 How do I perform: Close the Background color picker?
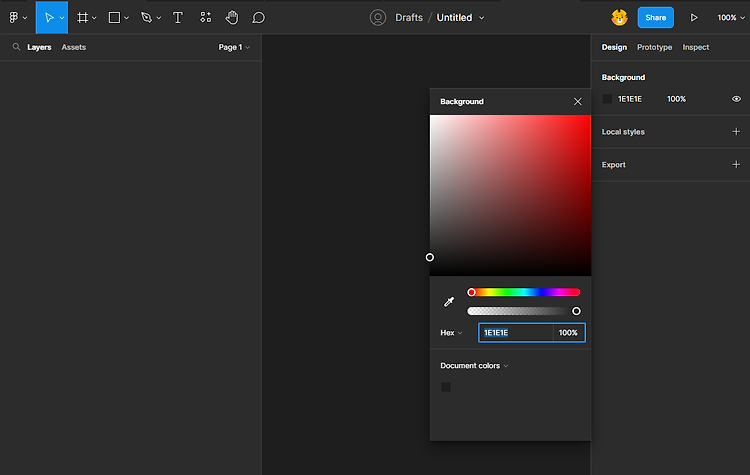click(577, 101)
